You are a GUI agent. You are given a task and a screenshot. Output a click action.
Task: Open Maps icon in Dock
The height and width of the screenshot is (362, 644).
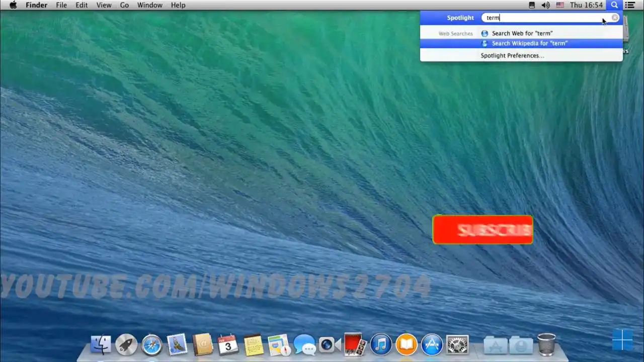click(279, 345)
